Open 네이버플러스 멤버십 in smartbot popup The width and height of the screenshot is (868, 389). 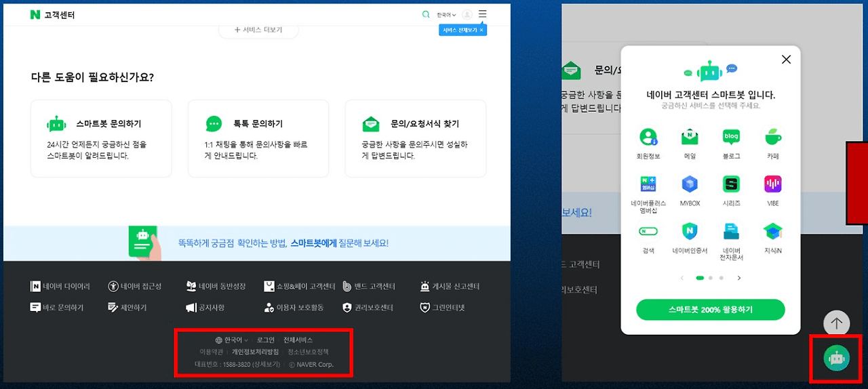648,194
